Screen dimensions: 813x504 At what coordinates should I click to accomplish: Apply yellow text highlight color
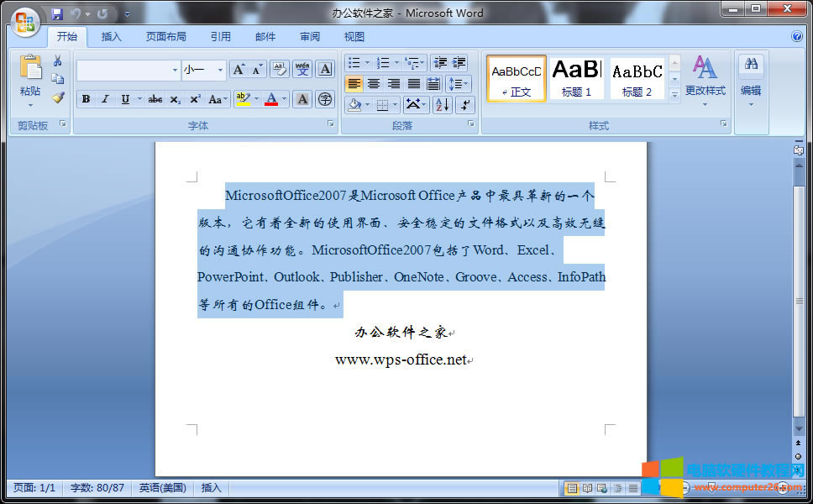[x=243, y=99]
